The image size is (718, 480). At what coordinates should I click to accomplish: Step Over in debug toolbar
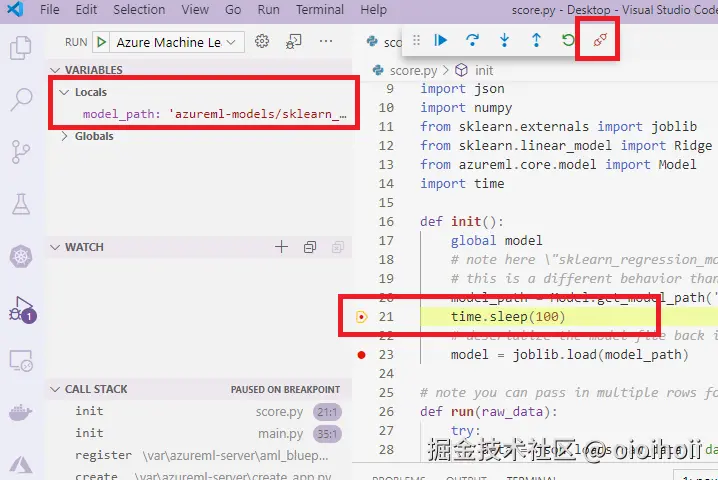tap(472, 40)
